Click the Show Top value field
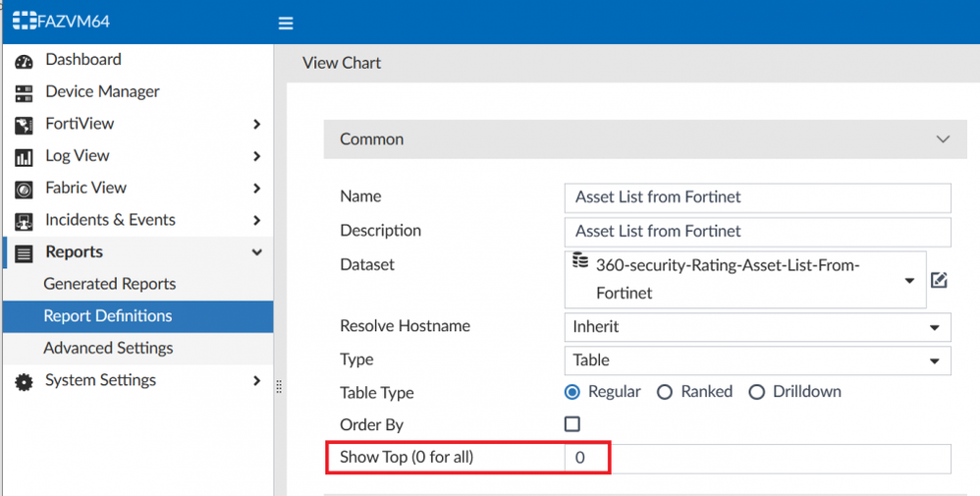 point(756,459)
